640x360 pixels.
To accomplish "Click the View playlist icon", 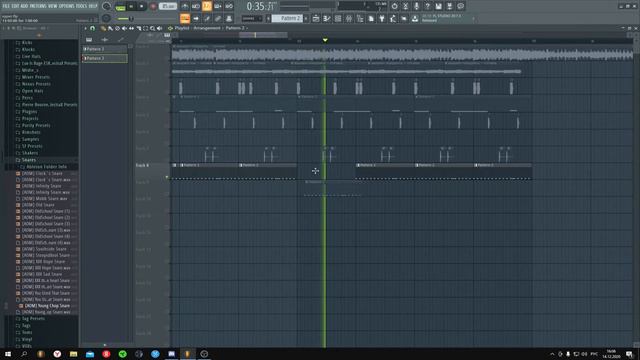I will pos(316,18).
